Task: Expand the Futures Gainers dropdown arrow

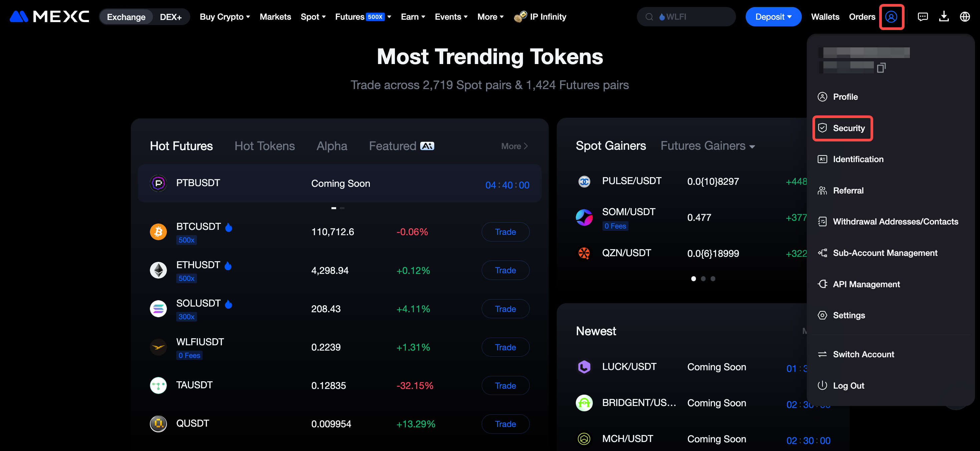Action: click(752, 147)
